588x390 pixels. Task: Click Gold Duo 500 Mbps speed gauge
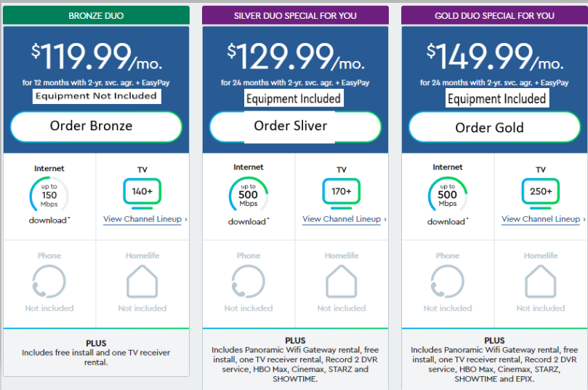click(448, 195)
